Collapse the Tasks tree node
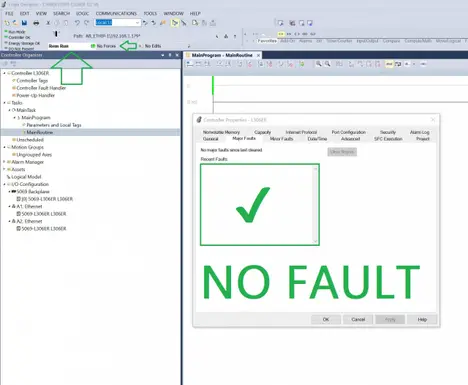The width and height of the screenshot is (468, 385). 4,103
